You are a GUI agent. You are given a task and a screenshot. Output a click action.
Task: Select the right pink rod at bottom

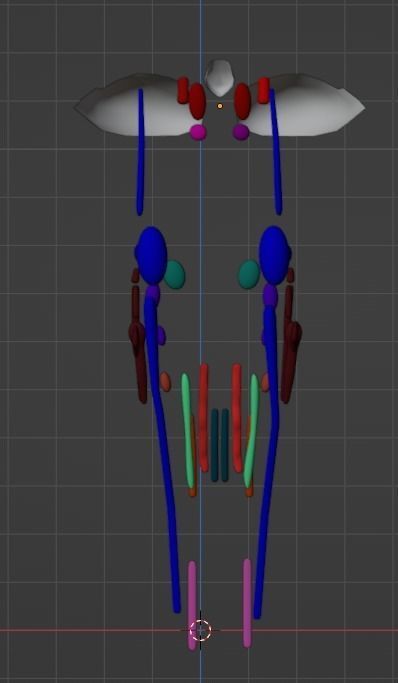[x=247, y=603]
